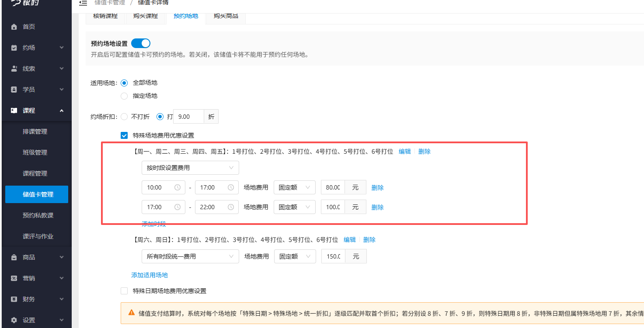Open the clock icon beside 10:00 field
644x328 pixels.
(x=177, y=187)
